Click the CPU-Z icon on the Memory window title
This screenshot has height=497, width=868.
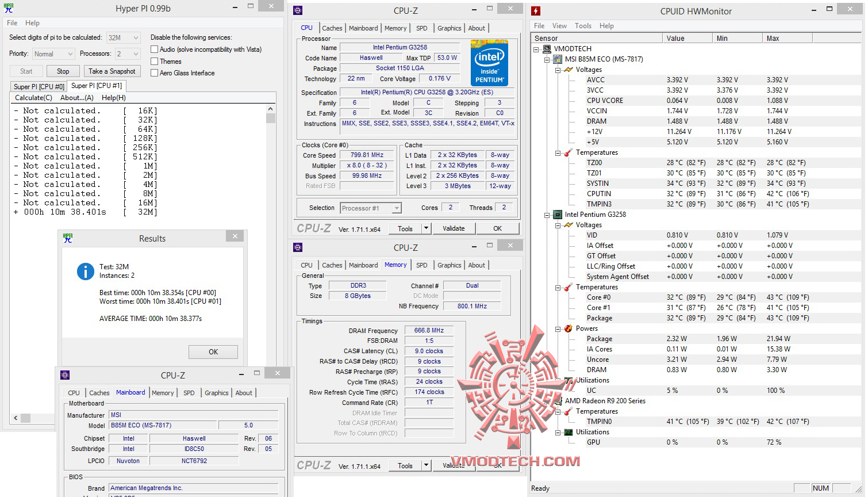point(298,247)
